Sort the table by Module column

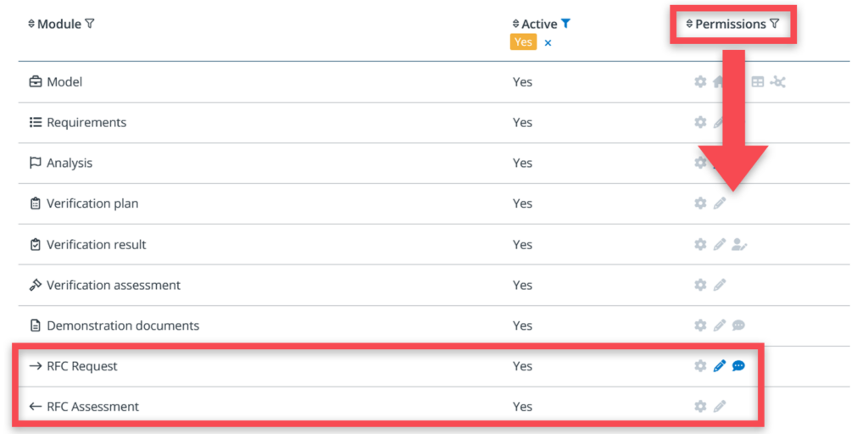click(x=32, y=25)
